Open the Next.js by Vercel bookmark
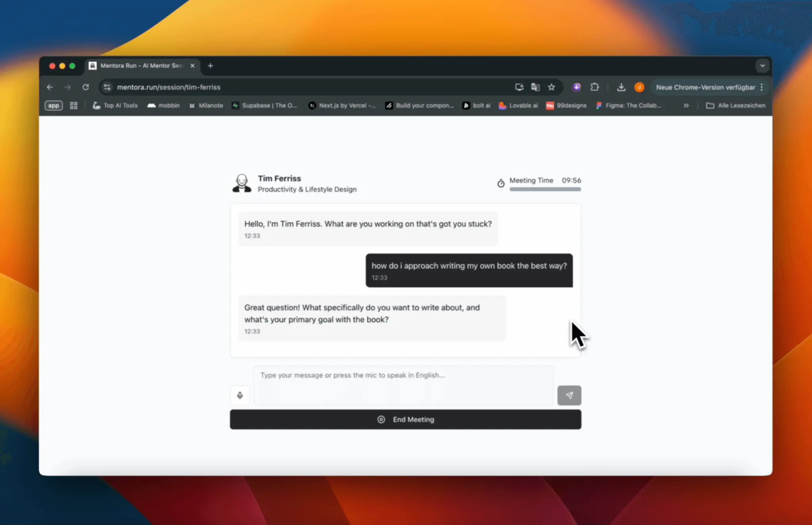The image size is (812, 525). 342,105
